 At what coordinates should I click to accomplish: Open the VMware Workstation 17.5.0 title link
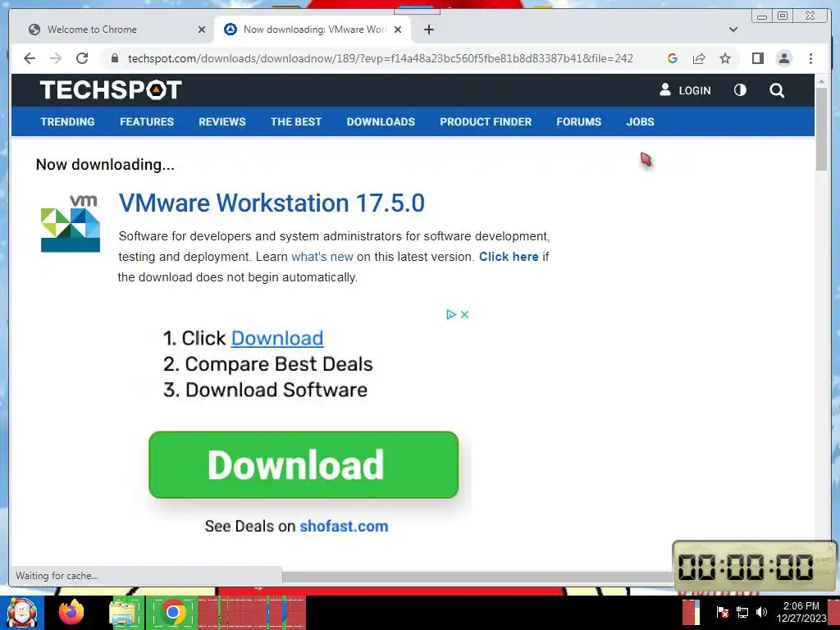(x=272, y=203)
